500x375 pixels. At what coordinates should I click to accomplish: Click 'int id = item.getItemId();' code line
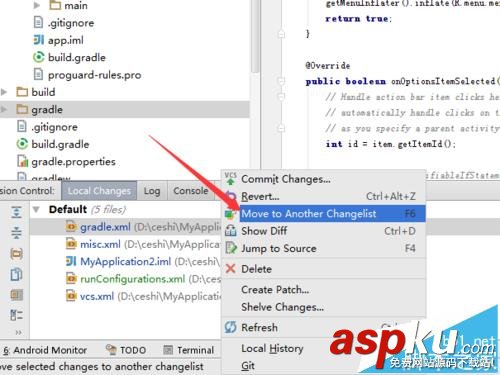coord(390,144)
